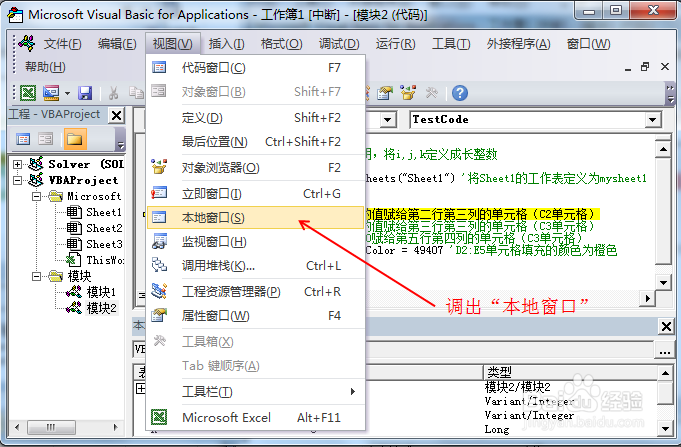Open 代码窗口(C) from the View menu
Viewport: 681px width, 447px height.
(255, 68)
